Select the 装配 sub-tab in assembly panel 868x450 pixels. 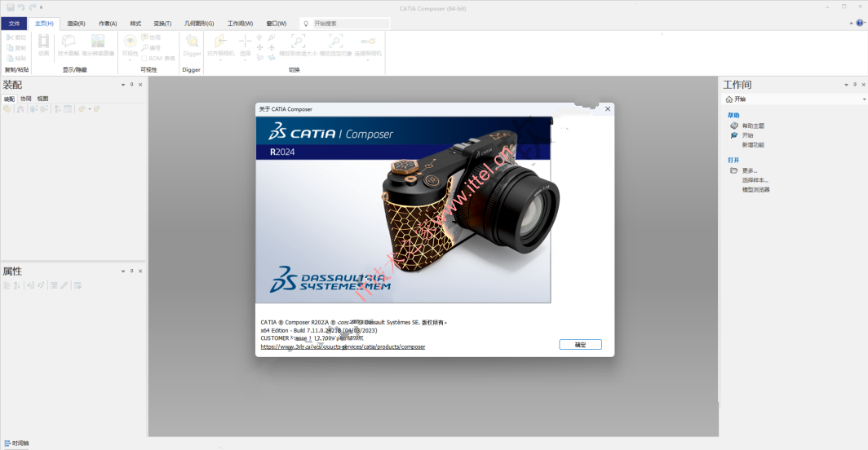click(10, 99)
